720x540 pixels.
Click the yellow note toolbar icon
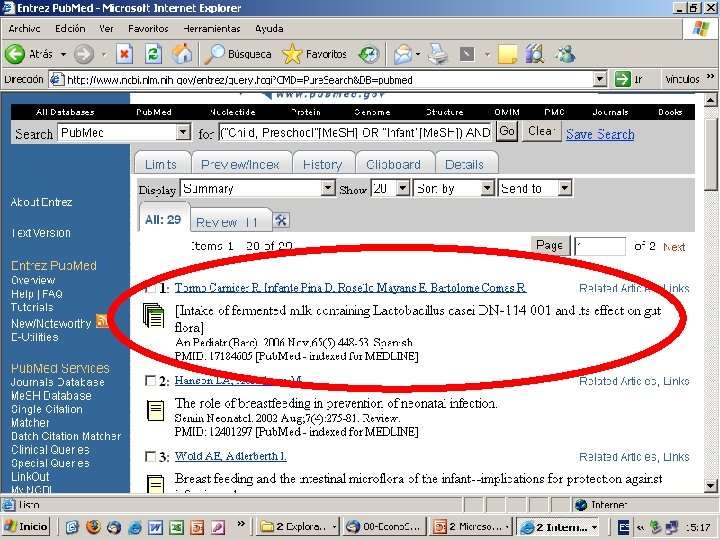507,54
